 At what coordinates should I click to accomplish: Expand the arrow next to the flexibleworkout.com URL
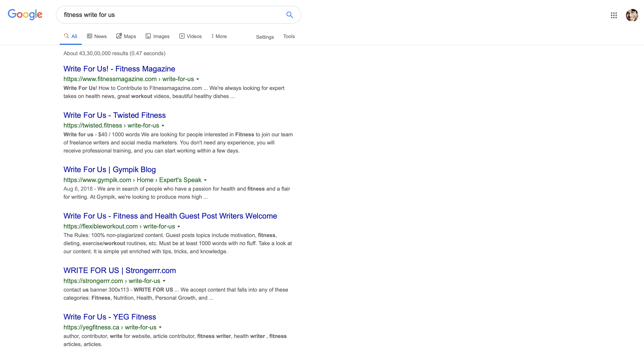pyautogui.click(x=179, y=227)
